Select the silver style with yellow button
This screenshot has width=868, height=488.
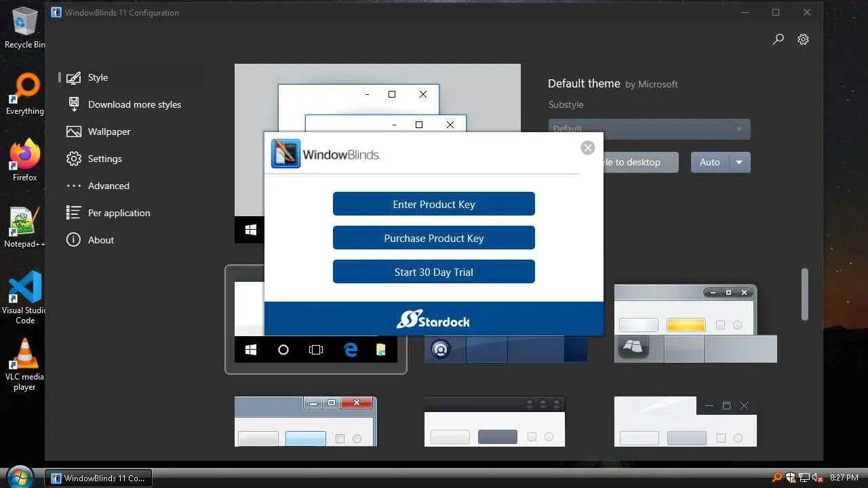pos(695,323)
